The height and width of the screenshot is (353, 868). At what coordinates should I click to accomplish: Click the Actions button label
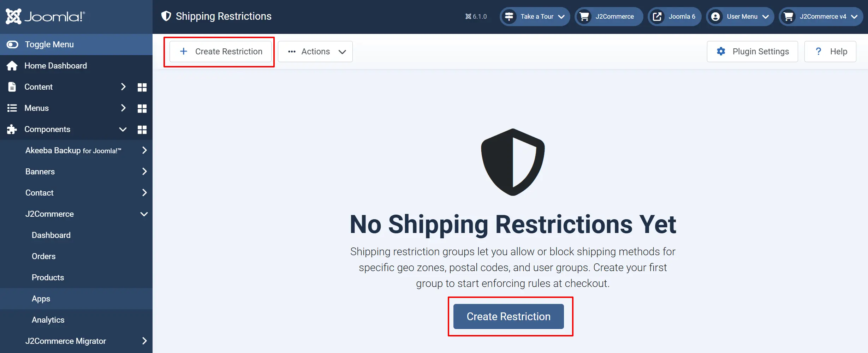coord(316,52)
